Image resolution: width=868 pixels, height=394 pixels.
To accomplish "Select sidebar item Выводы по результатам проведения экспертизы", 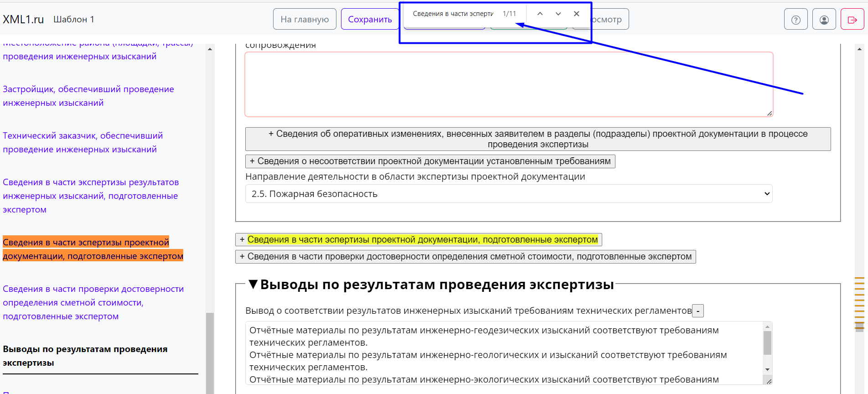I will (85, 356).
